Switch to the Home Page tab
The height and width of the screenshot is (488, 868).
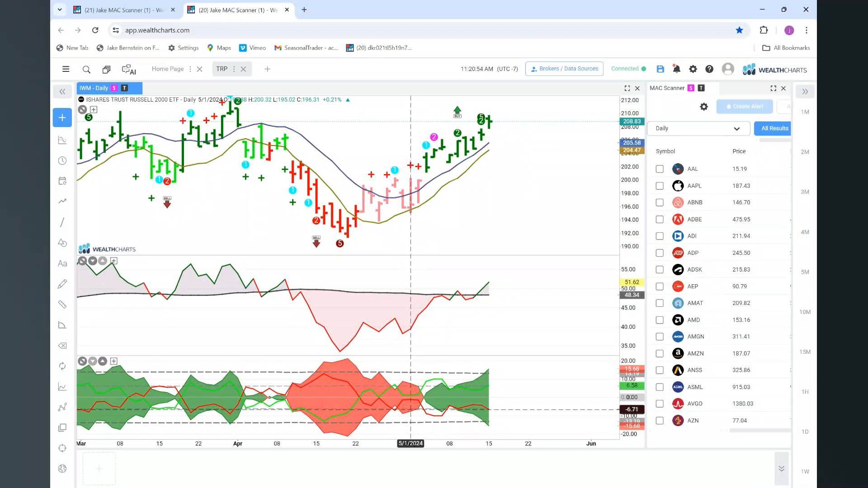pos(168,69)
